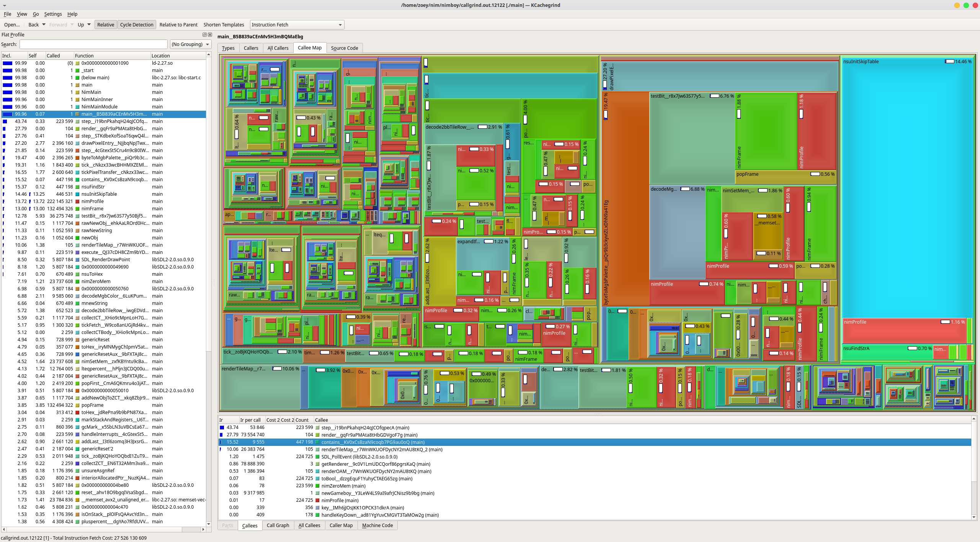Screen dimensions: 980x542
Task: Click the green square icon beside nimFrame
Action: (77, 209)
